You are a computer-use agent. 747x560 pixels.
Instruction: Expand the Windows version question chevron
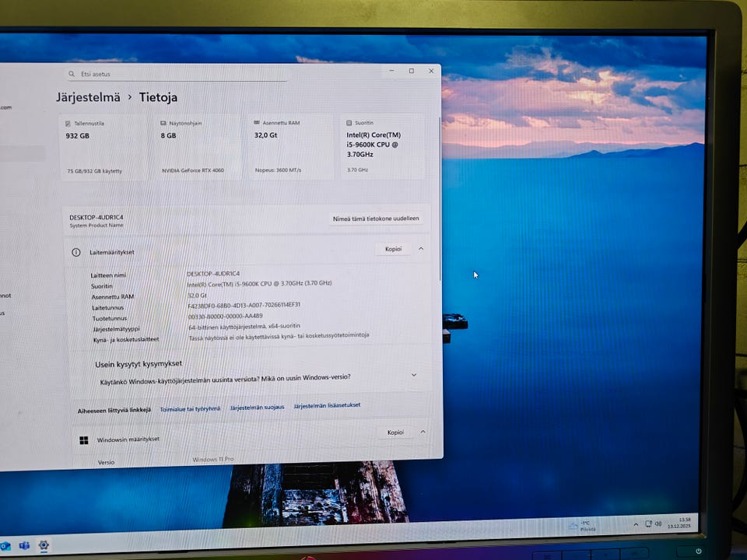tap(414, 375)
